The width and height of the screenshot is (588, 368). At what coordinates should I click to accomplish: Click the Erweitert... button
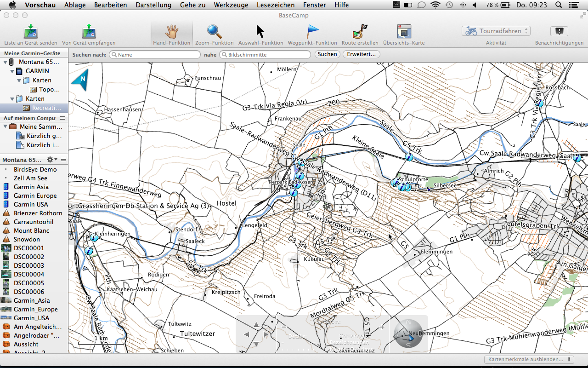point(361,54)
